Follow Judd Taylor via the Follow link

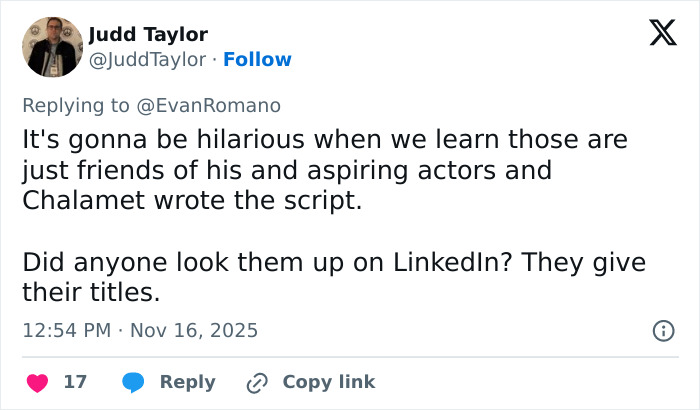pyautogui.click(x=257, y=60)
